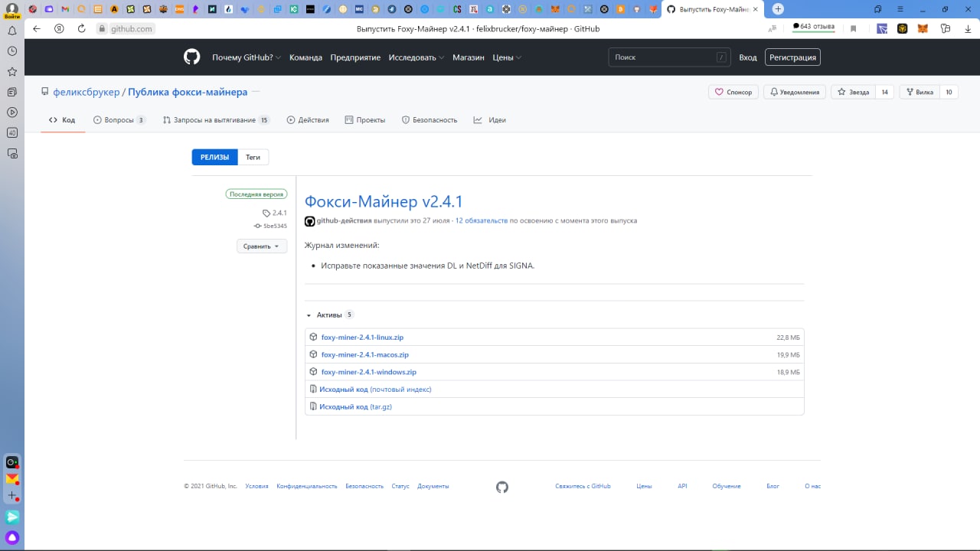Click the Gmail pinned tab
This screenshot has height=551, width=980.
(66, 9)
